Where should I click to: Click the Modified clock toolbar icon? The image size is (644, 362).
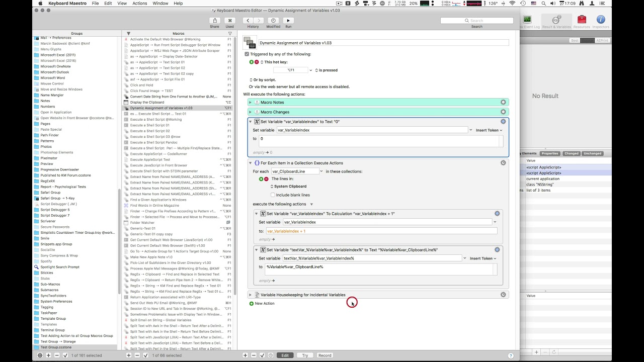tap(273, 21)
